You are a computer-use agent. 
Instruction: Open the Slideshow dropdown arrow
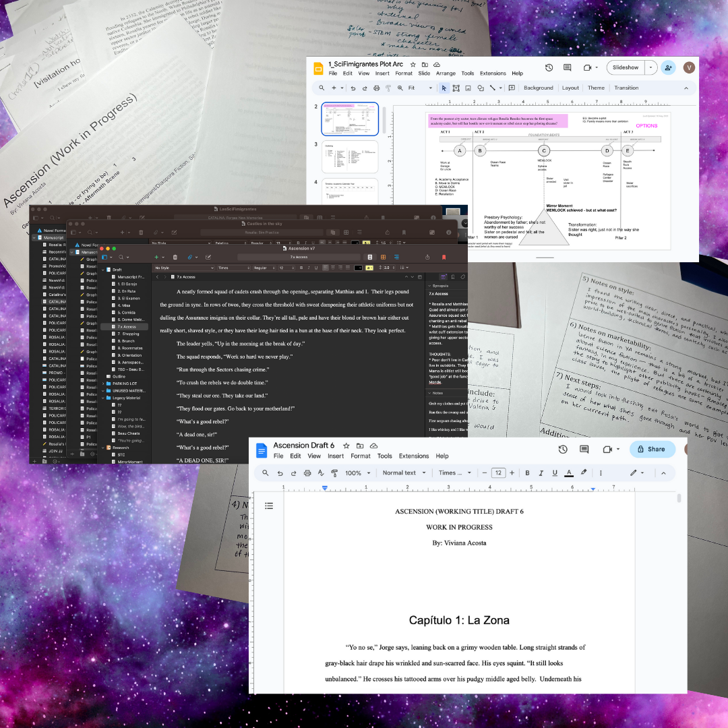[650, 68]
